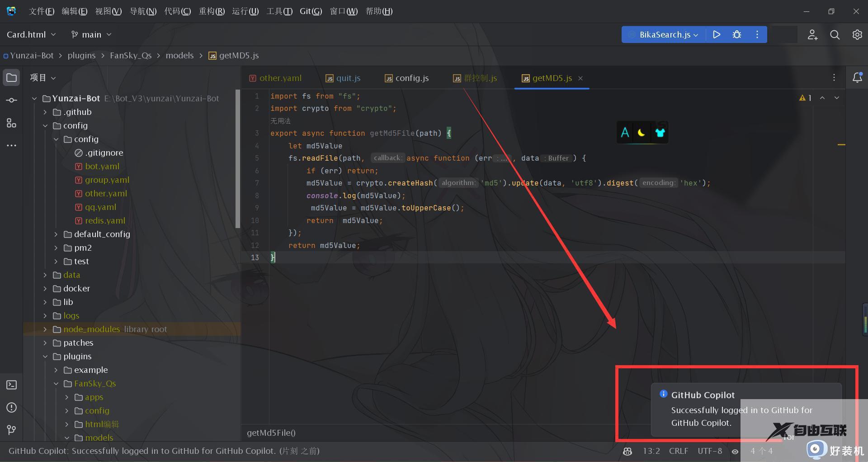Toggle the More Tool Windows panel

pyautogui.click(x=11, y=145)
